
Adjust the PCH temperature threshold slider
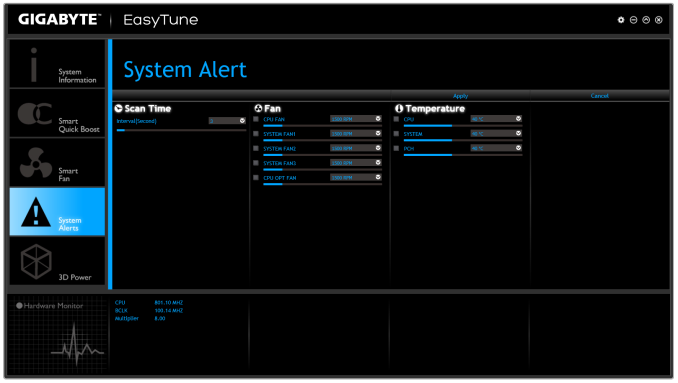coord(463,155)
